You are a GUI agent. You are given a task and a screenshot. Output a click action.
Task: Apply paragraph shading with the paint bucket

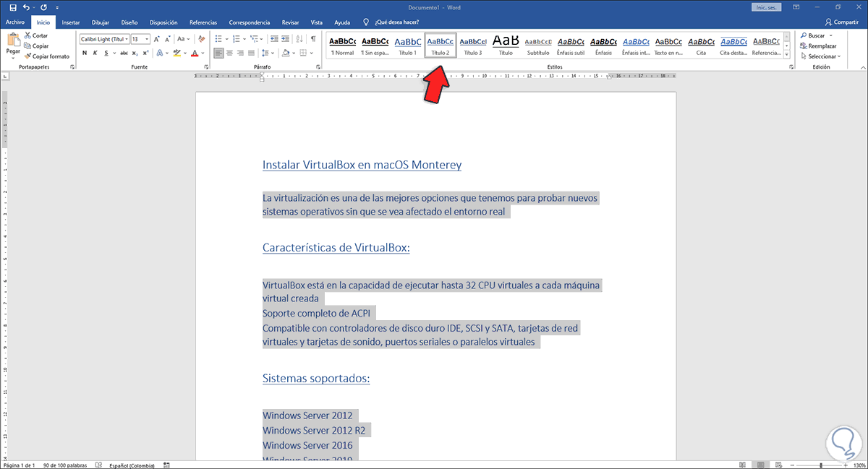[284, 53]
